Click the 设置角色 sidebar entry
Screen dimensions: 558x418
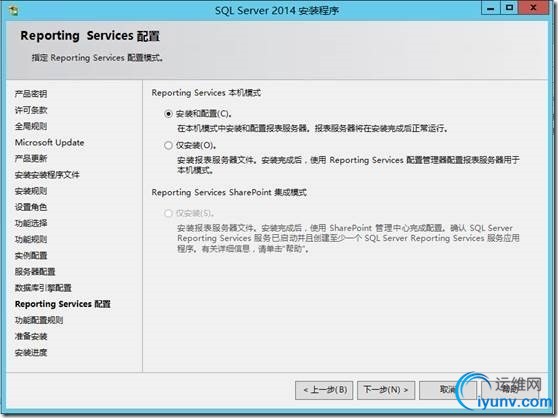pyautogui.click(x=31, y=207)
